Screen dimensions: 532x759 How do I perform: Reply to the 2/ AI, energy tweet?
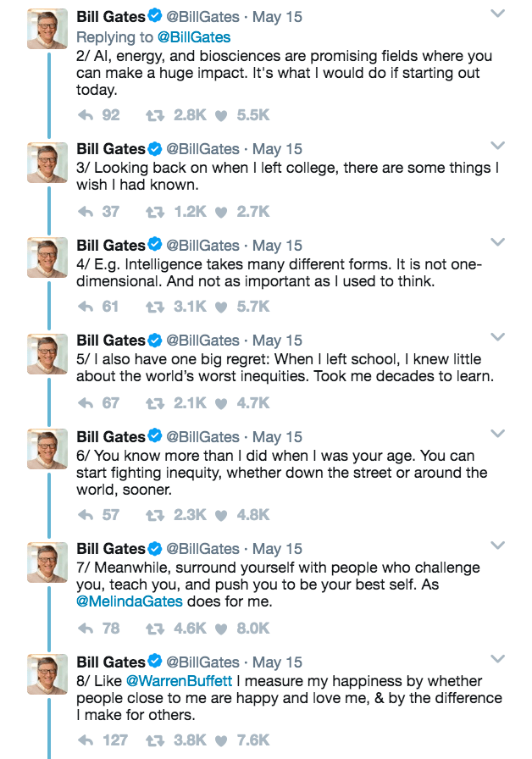[86, 114]
